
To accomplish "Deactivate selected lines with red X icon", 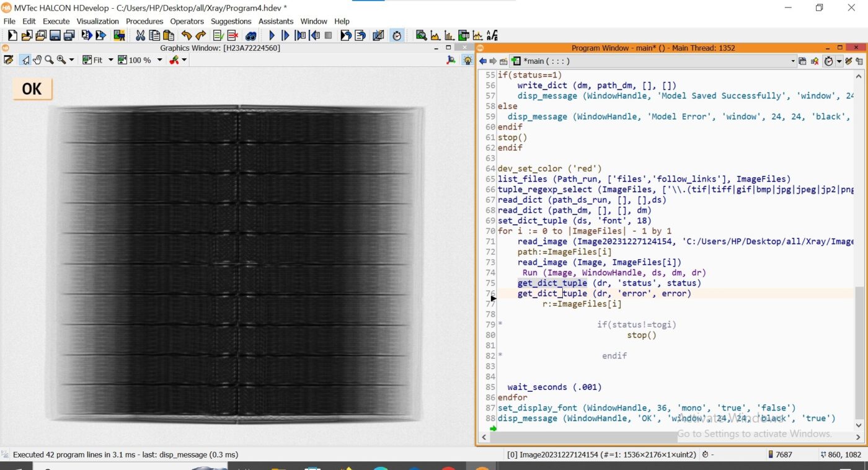I will [232, 35].
